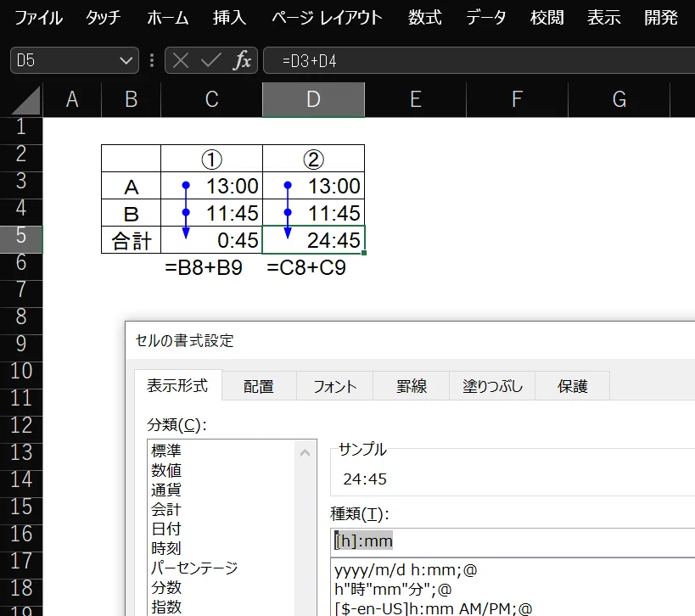Select パーセンテージ in the category list

(x=194, y=568)
